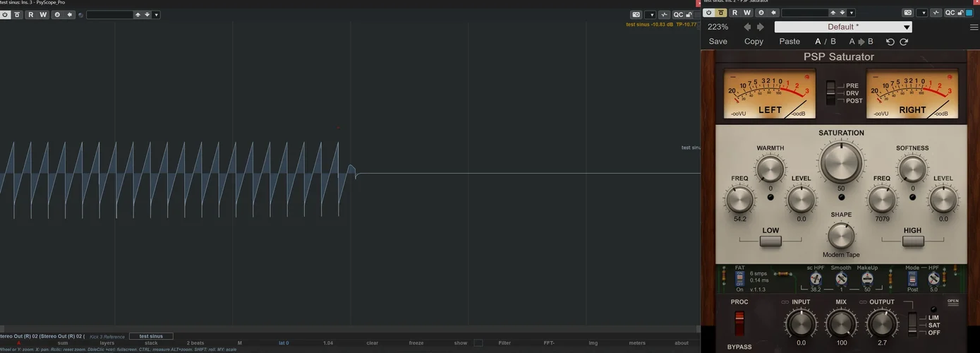Toggle the Mode Pre/Post switch
This screenshot has width=980, height=353.
pos(912,278)
